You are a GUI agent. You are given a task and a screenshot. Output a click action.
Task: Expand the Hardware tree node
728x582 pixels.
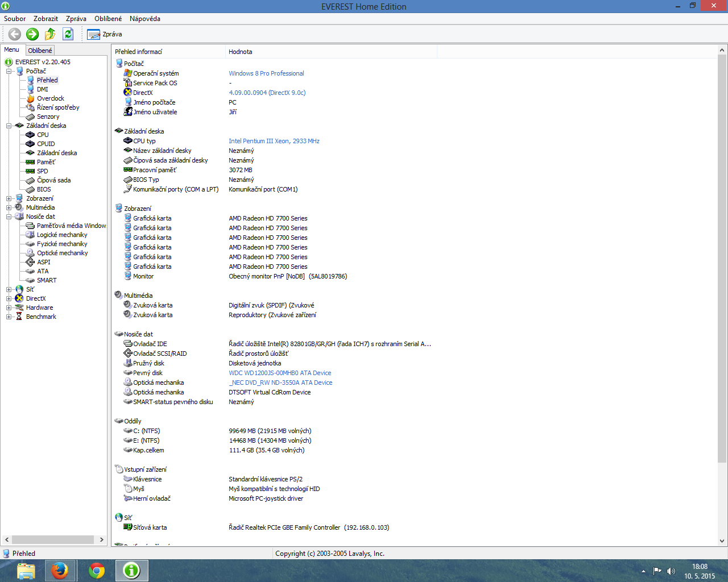pos(9,307)
